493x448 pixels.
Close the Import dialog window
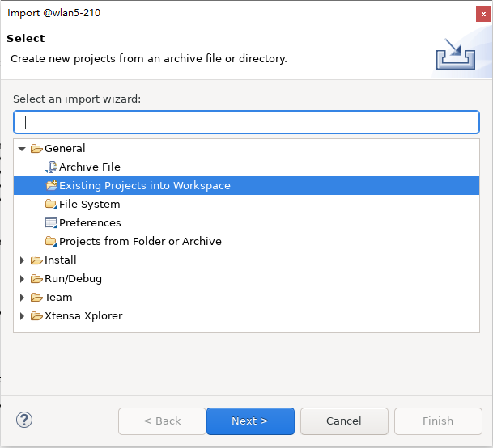(x=482, y=13)
